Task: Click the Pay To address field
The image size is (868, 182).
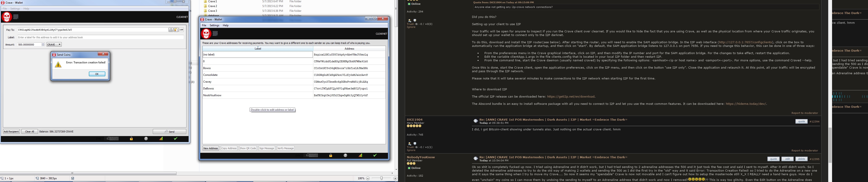Action: pyautogui.click(x=93, y=30)
